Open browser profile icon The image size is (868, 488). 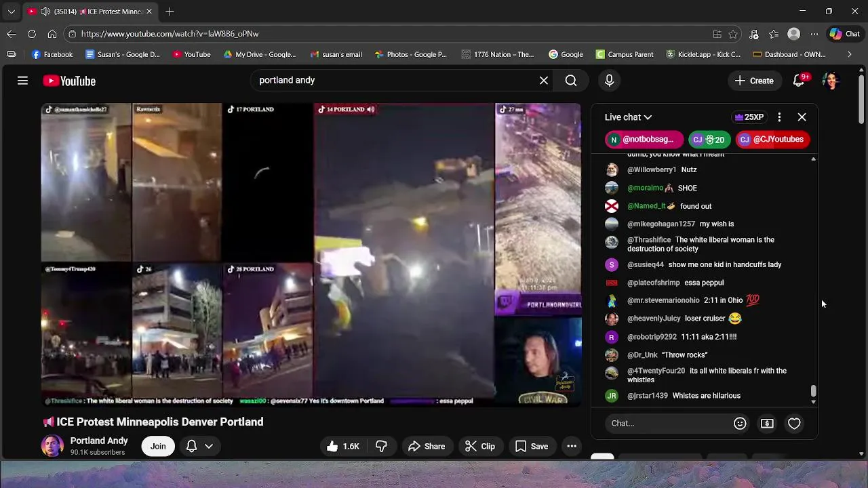tap(793, 34)
